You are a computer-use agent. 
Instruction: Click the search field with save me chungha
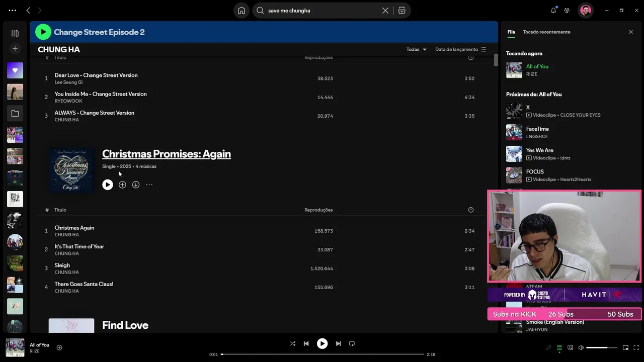[322, 10]
